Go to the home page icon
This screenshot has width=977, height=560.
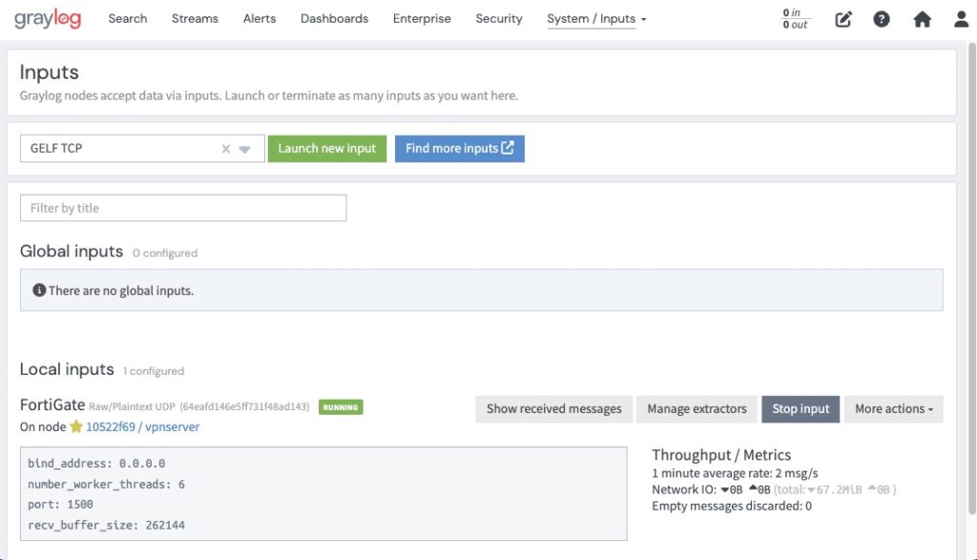click(923, 19)
